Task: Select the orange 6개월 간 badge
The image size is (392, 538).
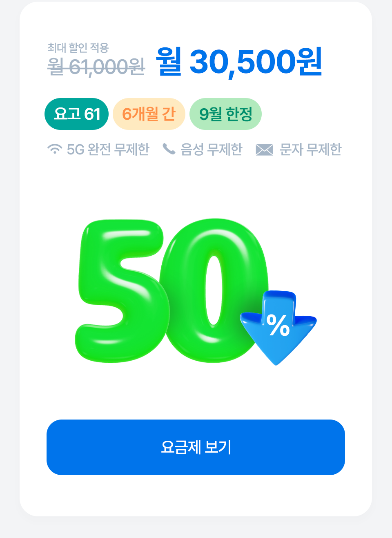Action: tap(149, 114)
